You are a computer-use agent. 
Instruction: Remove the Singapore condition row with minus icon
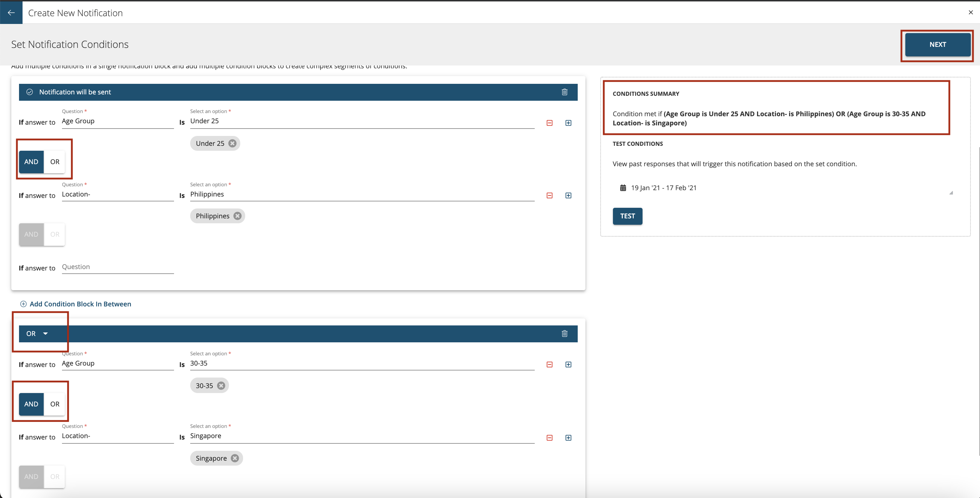click(x=549, y=438)
